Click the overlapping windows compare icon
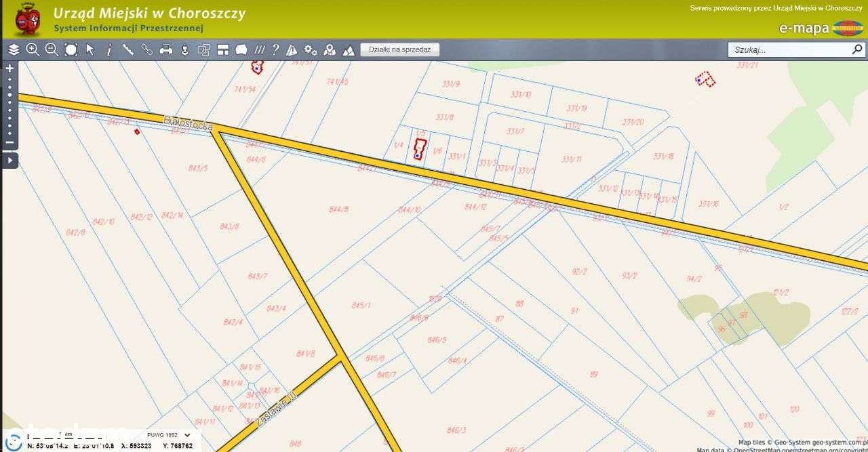This screenshot has height=452, width=868. pyautogui.click(x=203, y=49)
